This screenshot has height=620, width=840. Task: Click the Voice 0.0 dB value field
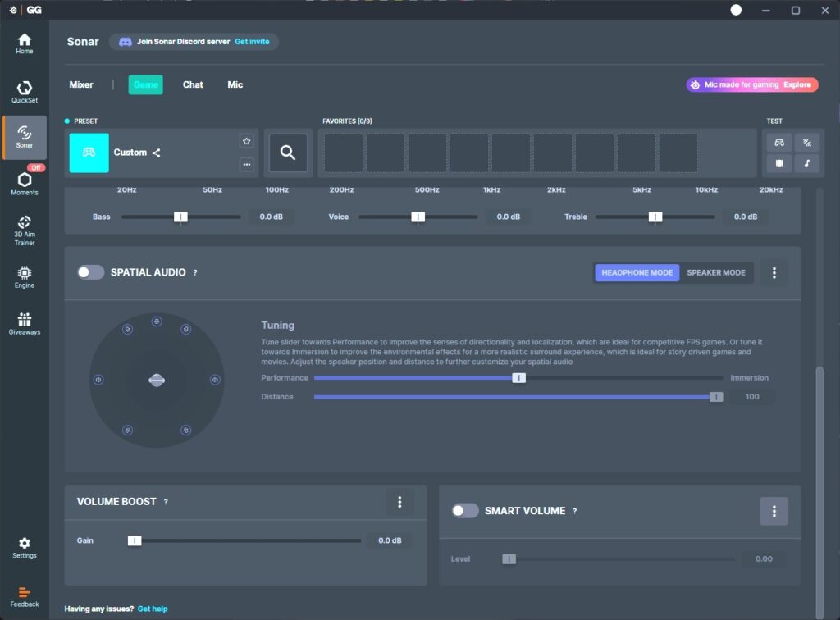(x=508, y=217)
